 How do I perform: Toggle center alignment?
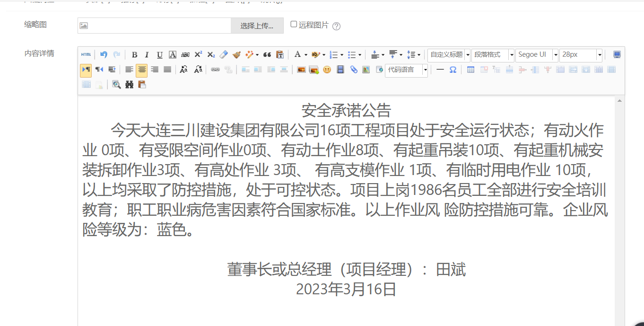(142, 70)
